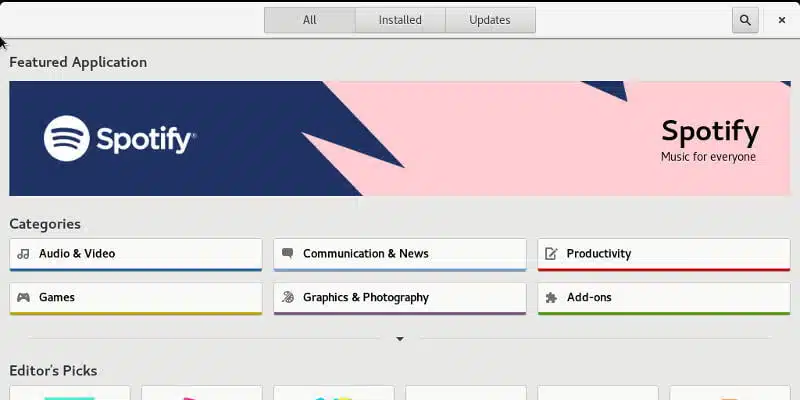800x400 pixels.
Task: Click the puzzle piece Add-ons icon
Action: 551,297
